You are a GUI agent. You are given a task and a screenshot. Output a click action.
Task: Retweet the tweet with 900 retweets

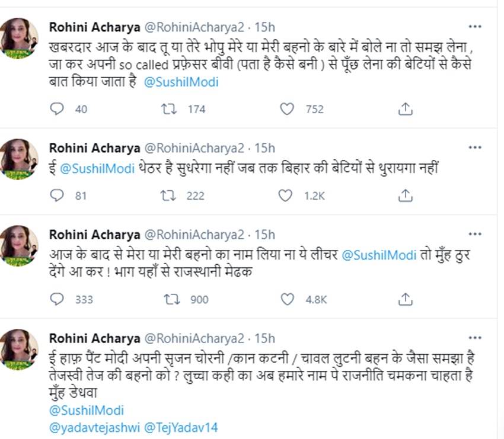click(x=171, y=299)
